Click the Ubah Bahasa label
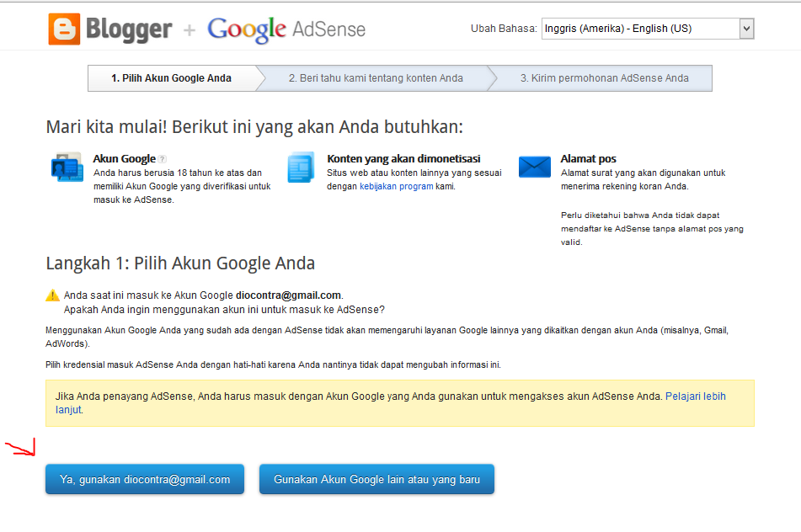 click(x=504, y=29)
